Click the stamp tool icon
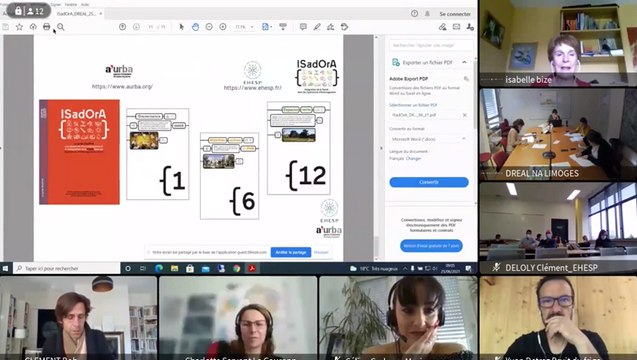This screenshot has height=360, width=637. [x=344, y=27]
